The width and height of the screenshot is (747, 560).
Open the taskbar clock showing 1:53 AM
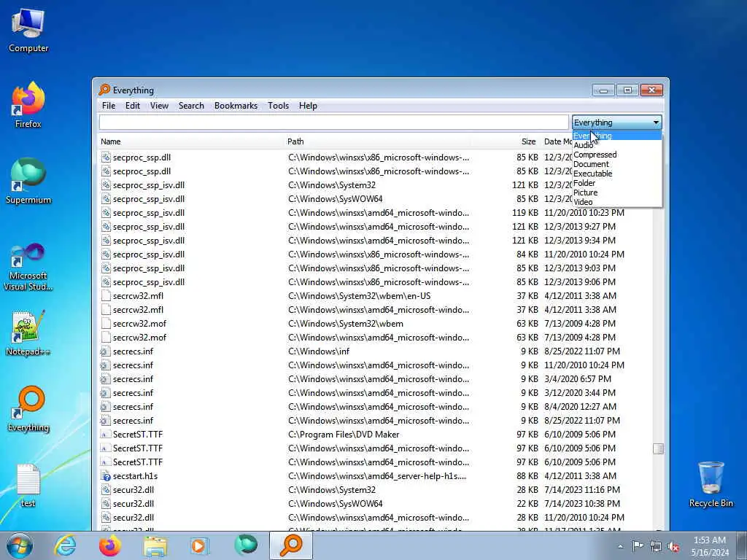[710, 546]
